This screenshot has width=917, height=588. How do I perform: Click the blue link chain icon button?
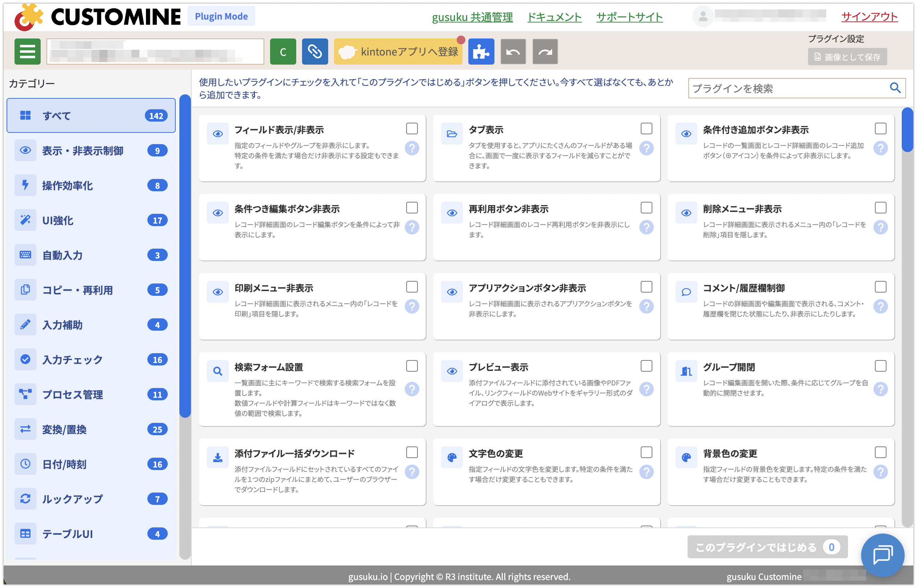pyautogui.click(x=315, y=52)
